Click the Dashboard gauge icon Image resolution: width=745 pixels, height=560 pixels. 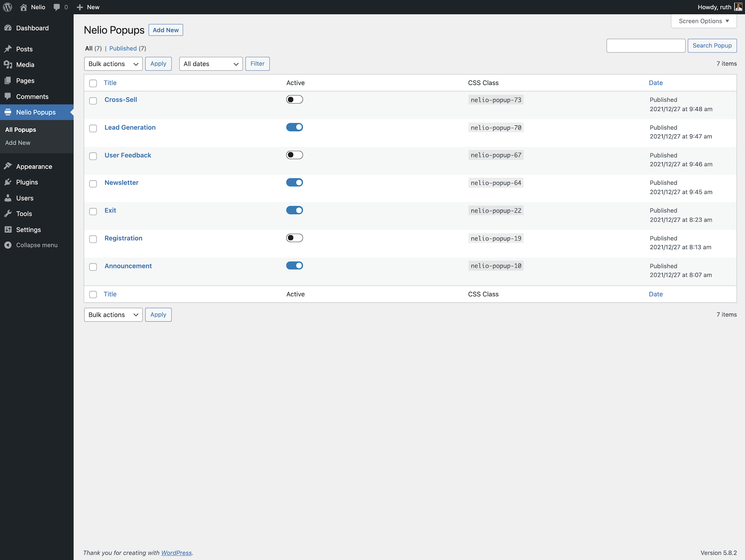[8, 28]
